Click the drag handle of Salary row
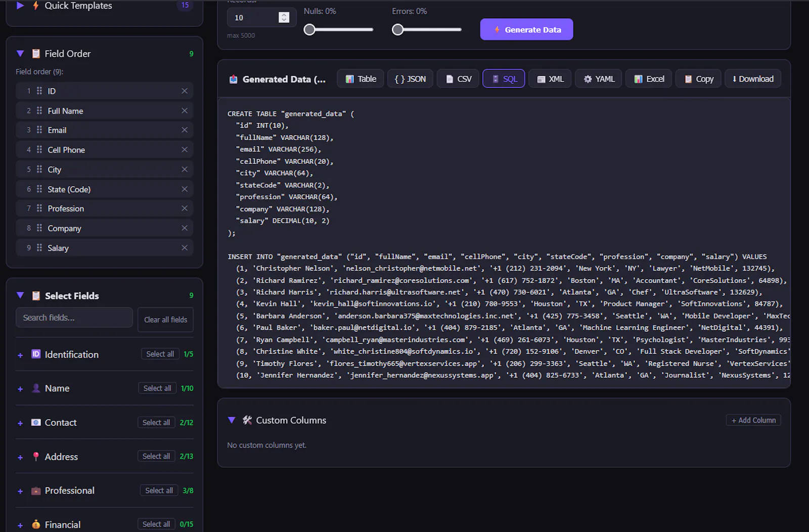 pyautogui.click(x=39, y=248)
